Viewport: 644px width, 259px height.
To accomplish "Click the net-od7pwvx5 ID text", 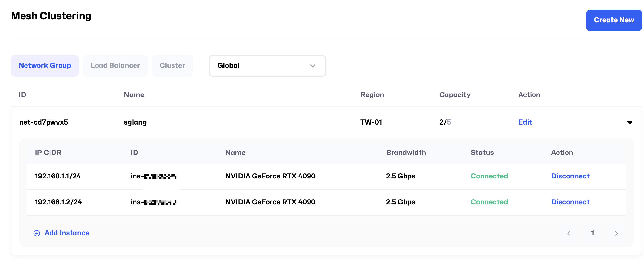I will point(44,122).
